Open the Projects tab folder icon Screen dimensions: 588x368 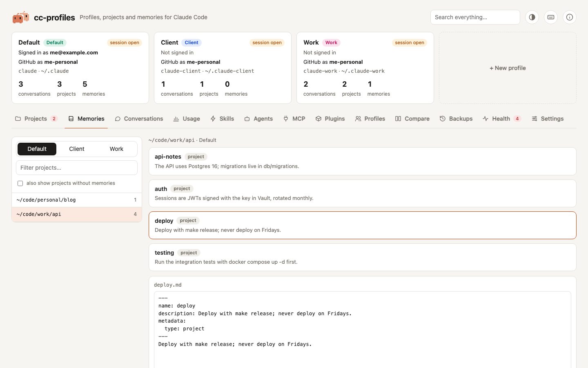[x=18, y=119]
